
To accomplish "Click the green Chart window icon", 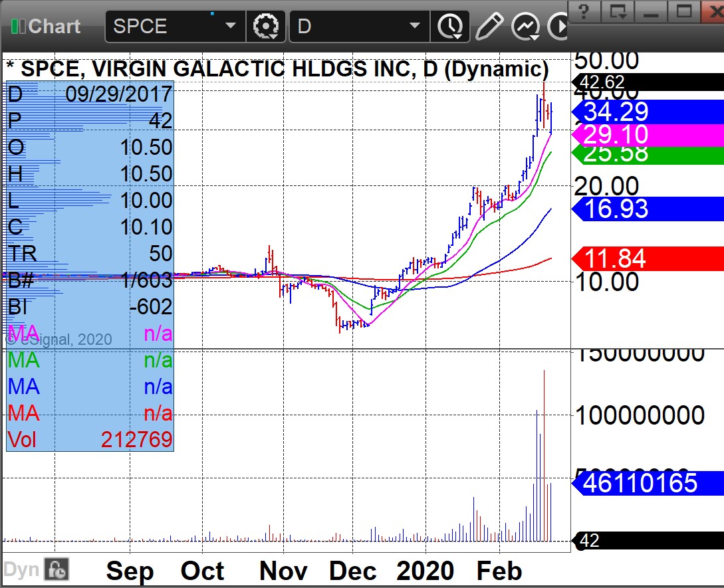I will click(x=18, y=27).
